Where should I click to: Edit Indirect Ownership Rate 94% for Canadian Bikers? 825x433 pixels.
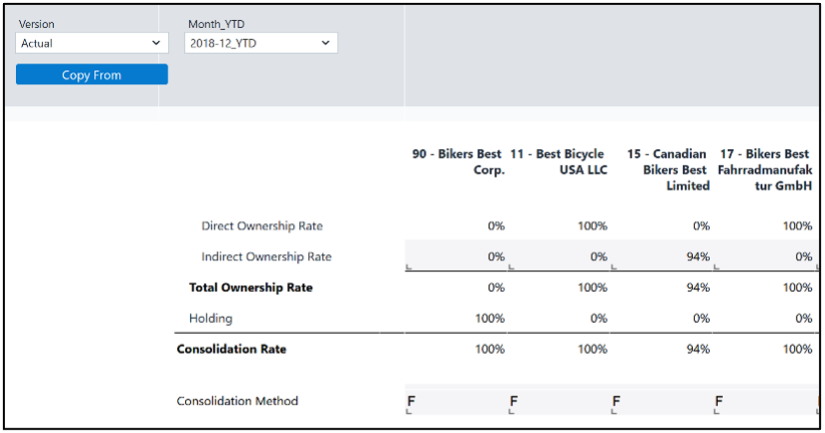pyautogui.click(x=661, y=256)
